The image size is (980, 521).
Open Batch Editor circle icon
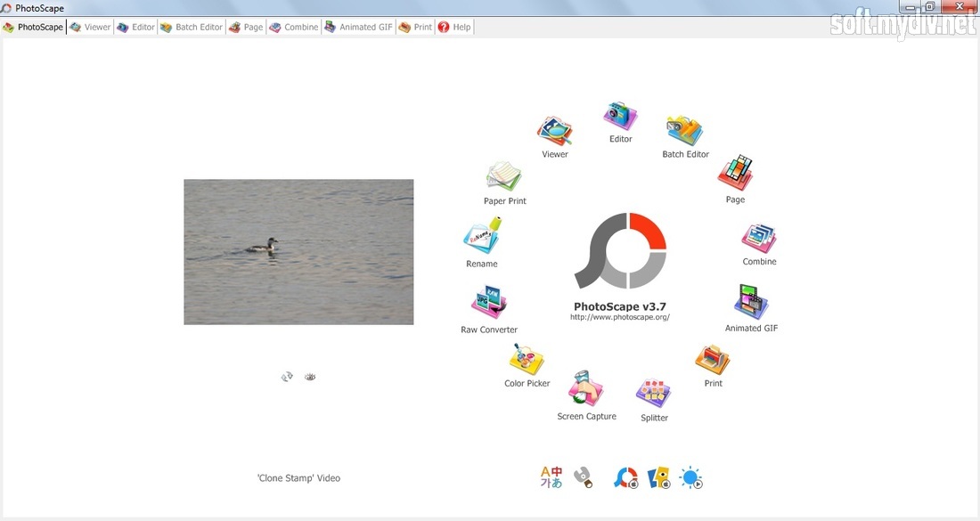click(x=684, y=131)
